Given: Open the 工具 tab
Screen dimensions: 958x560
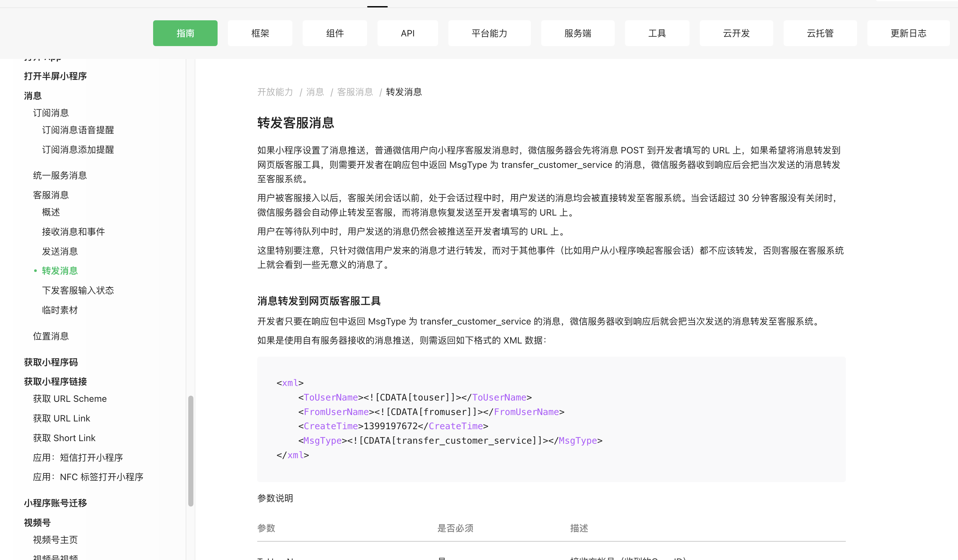Looking at the screenshot, I should coord(657,33).
